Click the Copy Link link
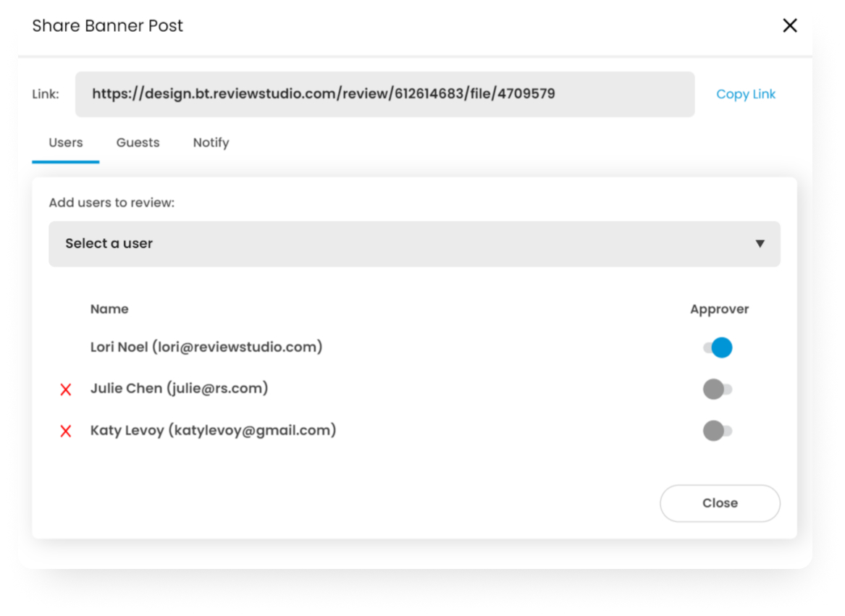The height and width of the screenshot is (616, 845). click(x=745, y=94)
